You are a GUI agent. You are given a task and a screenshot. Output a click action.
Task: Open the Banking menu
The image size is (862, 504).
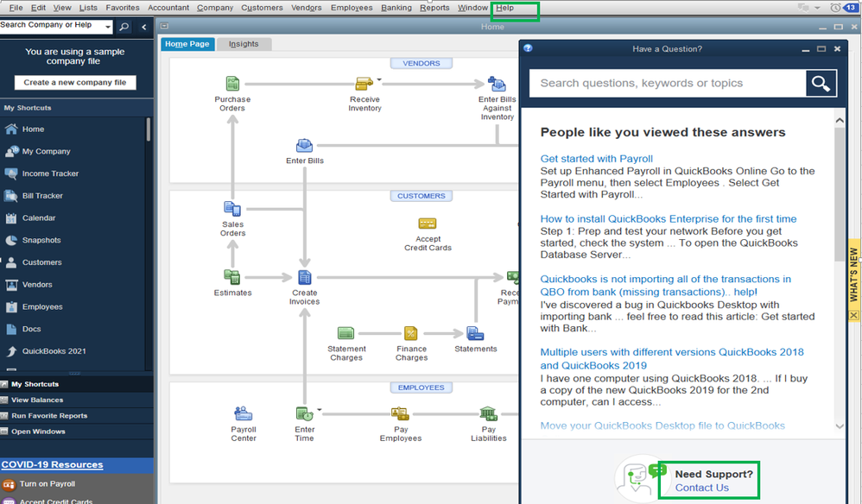tap(396, 8)
